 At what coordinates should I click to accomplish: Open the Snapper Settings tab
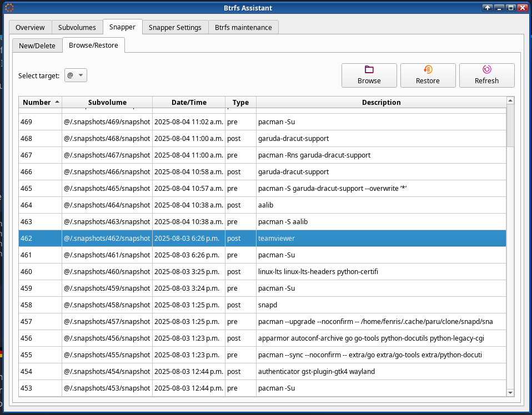(175, 27)
